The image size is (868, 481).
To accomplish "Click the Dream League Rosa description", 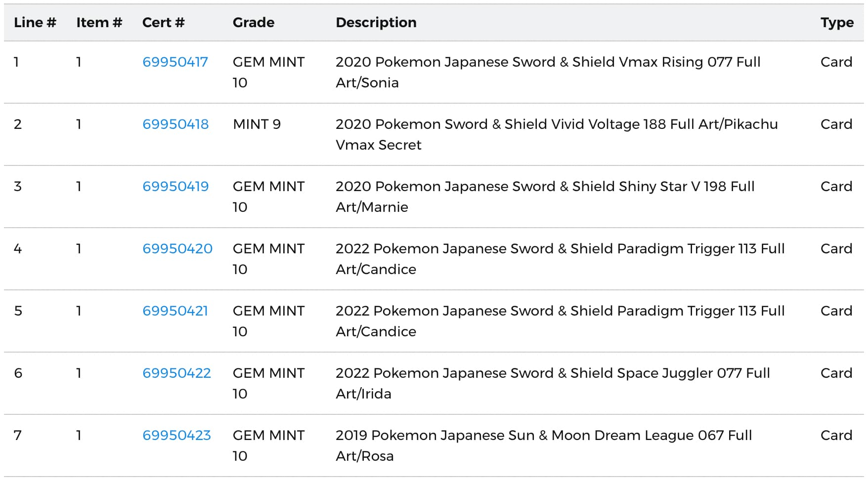I will [x=544, y=445].
